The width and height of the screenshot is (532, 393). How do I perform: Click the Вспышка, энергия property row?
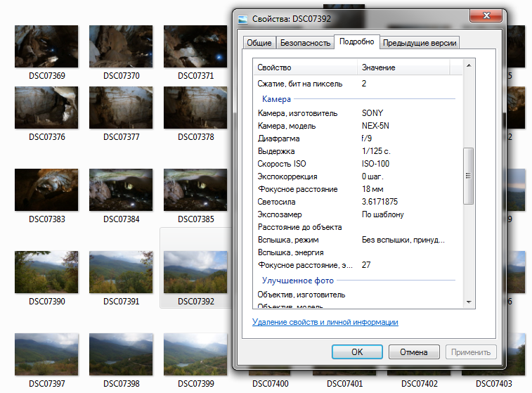[358, 252]
